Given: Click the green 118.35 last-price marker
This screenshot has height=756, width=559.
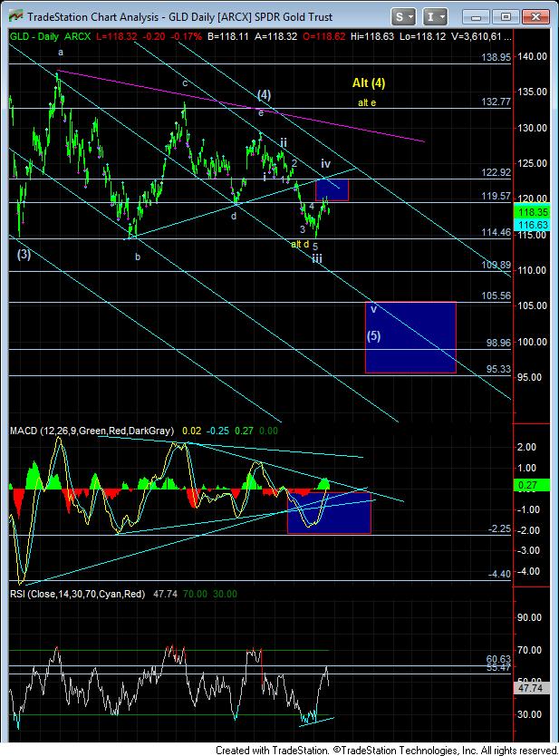Looking at the screenshot, I should (x=533, y=212).
